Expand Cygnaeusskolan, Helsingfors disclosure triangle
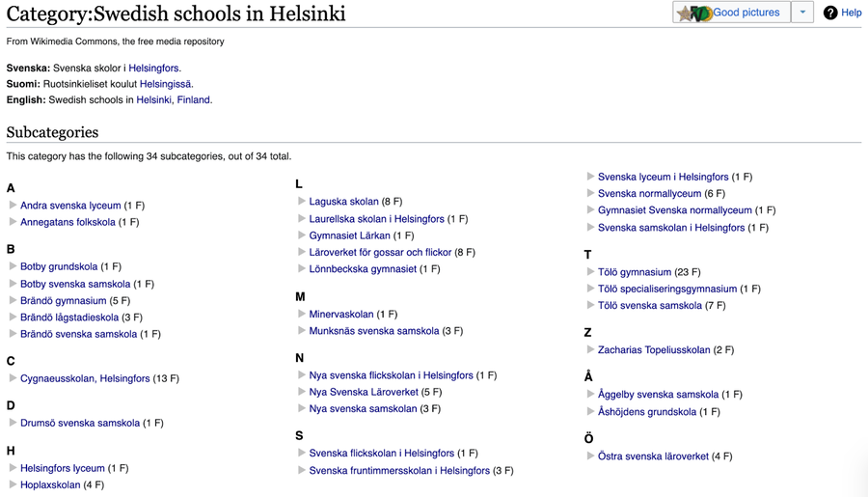 [x=13, y=378]
